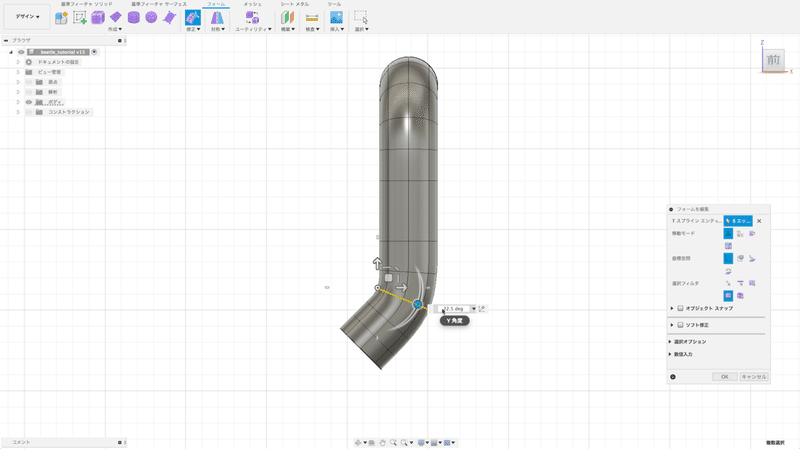Click the Create Form icon in the toolbar
Image resolution: width=800 pixels, height=449 pixels.
[x=61, y=18]
